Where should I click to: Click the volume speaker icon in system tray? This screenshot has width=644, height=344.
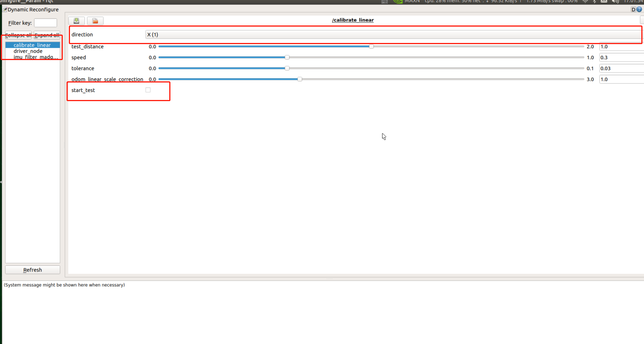[615, 2]
